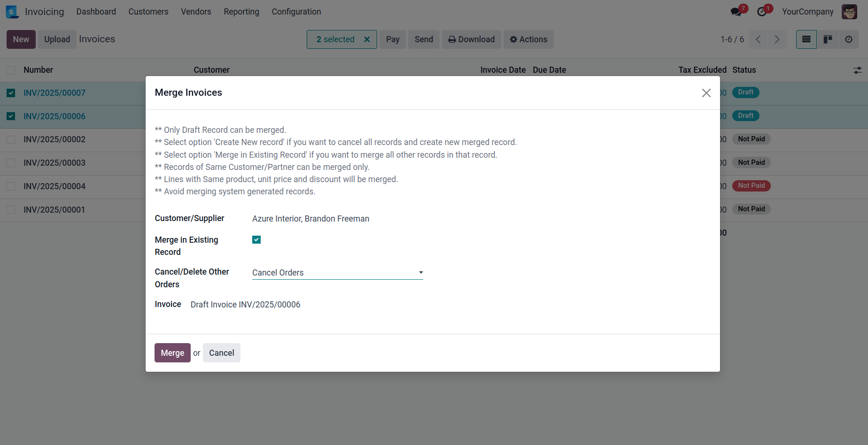Open the activities clock icon
This screenshot has height=445, width=868.
point(762,12)
